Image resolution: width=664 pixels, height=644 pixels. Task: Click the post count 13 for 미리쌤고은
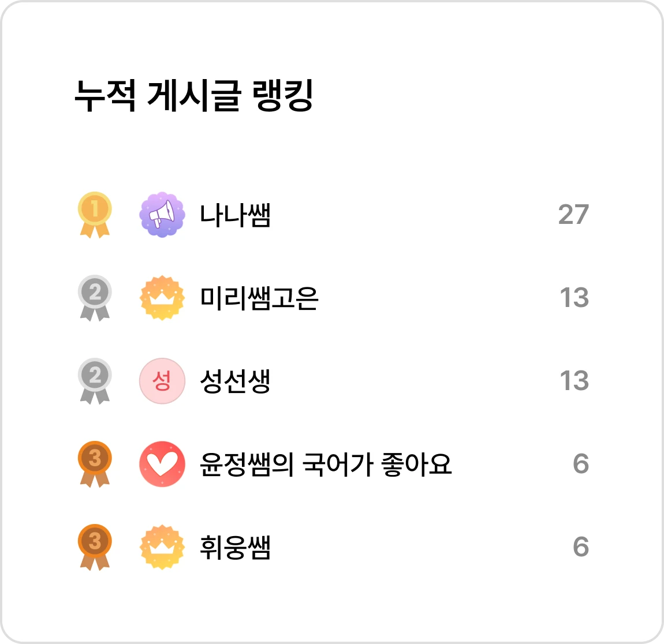(x=575, y=297)
